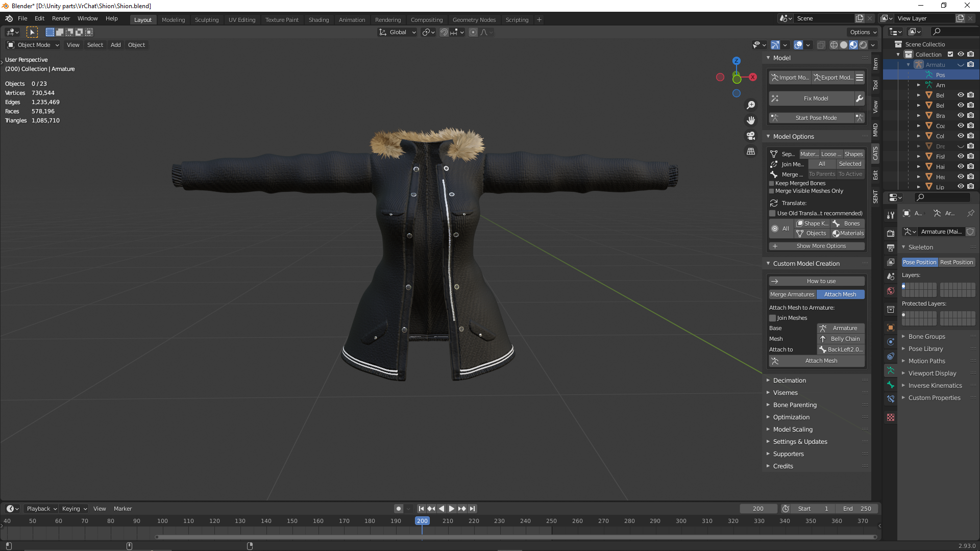Click the red X axis gizmo ball
The height and width of the screenshot is (551, 980).
753,77
